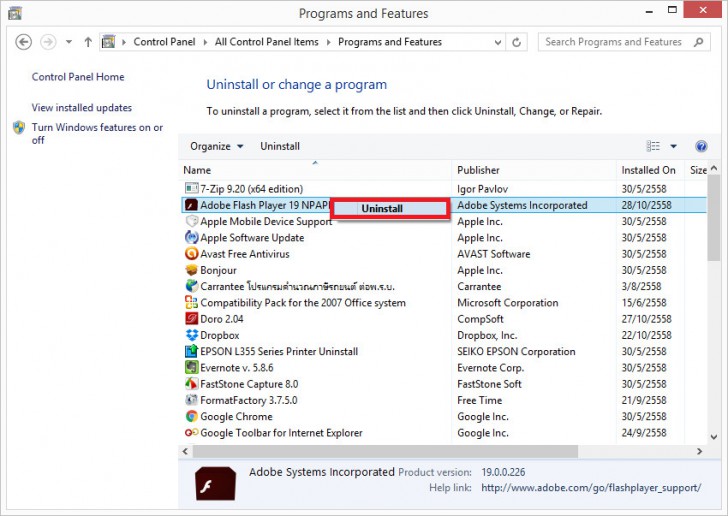Click the search magnifier icon
Viewport: 728px width, 516px height.
click(698, 42)
